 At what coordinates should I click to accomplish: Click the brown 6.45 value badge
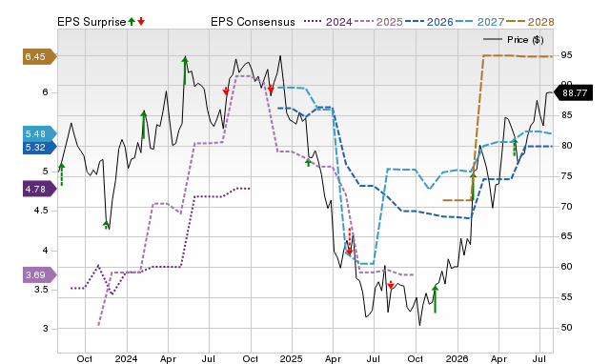tap(40, 57)
